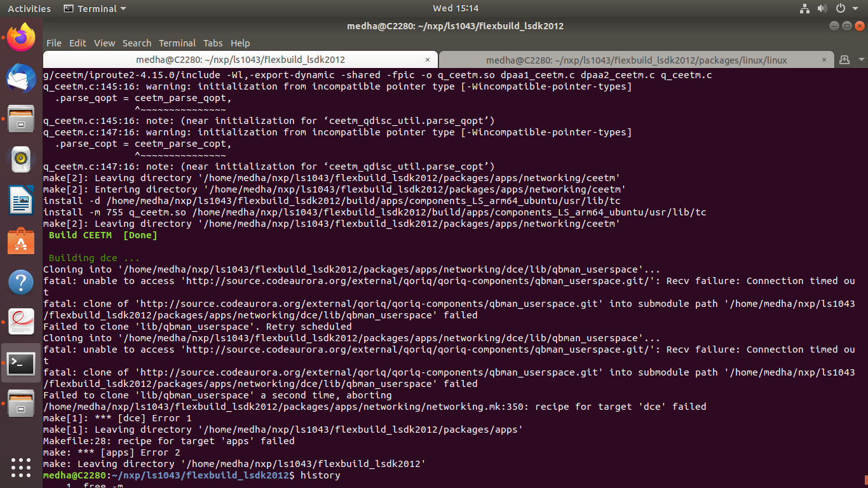Open Thunderbird mail from the dock

point(21,79)
